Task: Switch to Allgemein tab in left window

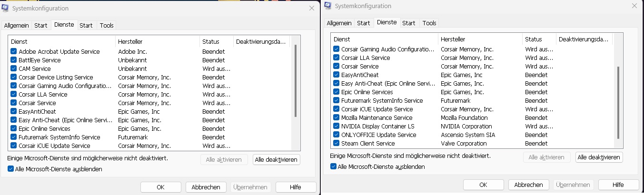Action: pos(17,25)
